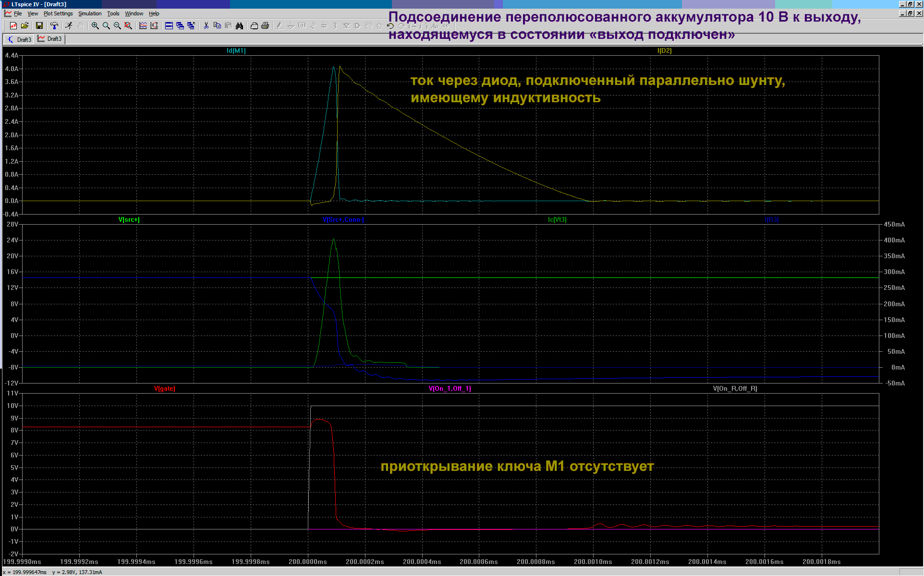924x576 pixels.
Task: Tile windows horizontally using the toolbar icon
Action: [169, 25]
